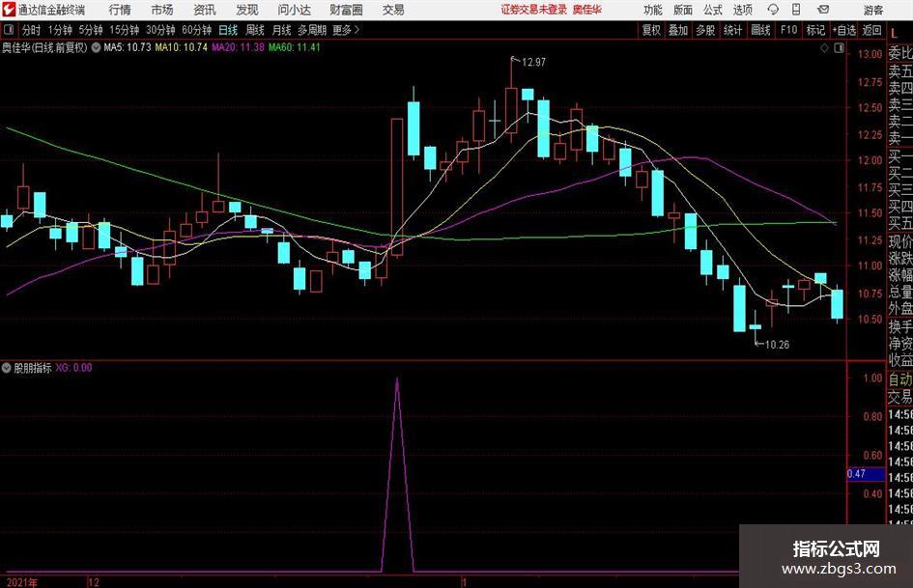Open the 问小达 menu
Image resolution: width=913 pixels, height=588 pixels.
tap(294, 10)
